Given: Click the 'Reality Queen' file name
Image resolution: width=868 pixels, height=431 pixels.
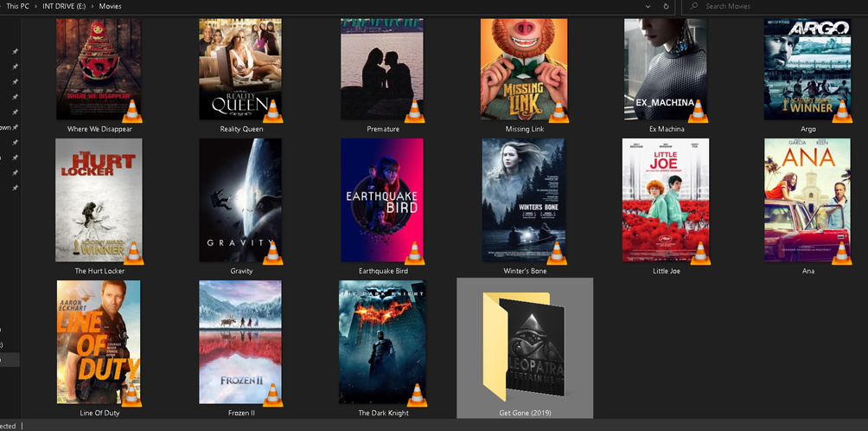Looking at the screenshot, I should [x=241, y=129].
